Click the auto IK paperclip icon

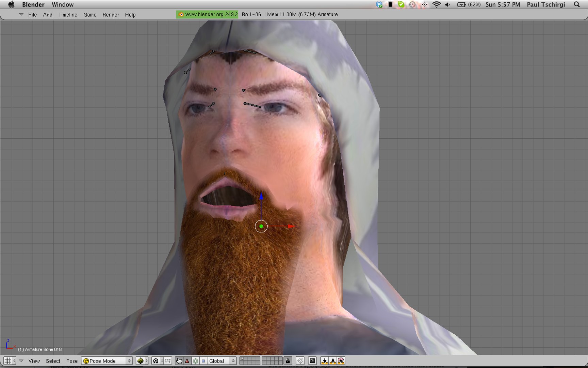pos(300,361)
